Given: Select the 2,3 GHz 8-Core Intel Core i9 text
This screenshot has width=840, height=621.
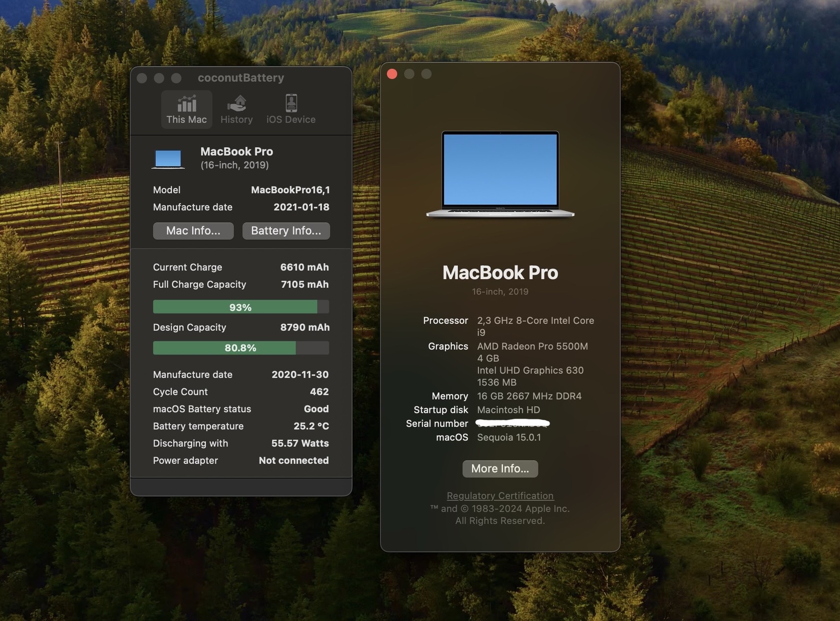Looking at the screenshot, I should point(536,326).
